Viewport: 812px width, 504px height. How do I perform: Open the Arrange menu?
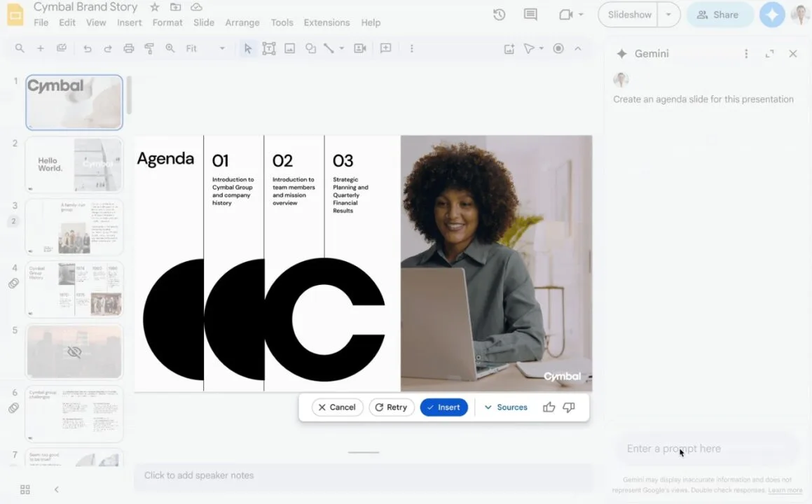pyautogui.click(x=242, y=22)
